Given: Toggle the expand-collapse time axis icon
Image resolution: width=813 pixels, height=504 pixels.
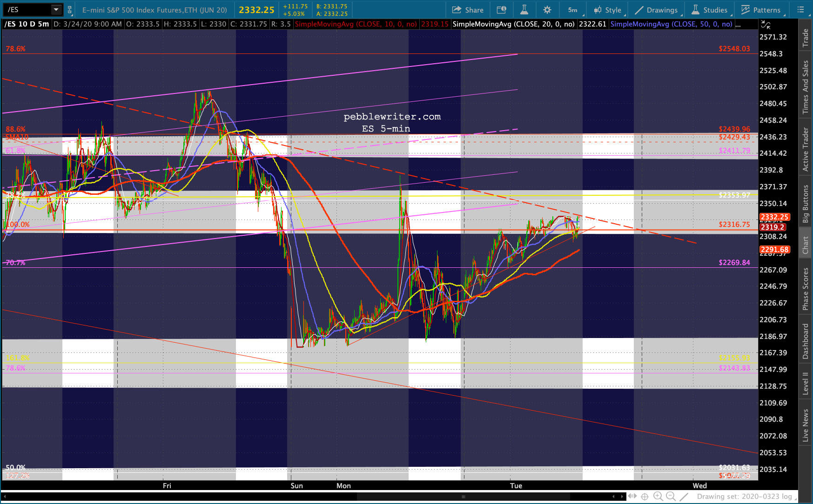Looking at the screenshot, I should tap(632, 497).
